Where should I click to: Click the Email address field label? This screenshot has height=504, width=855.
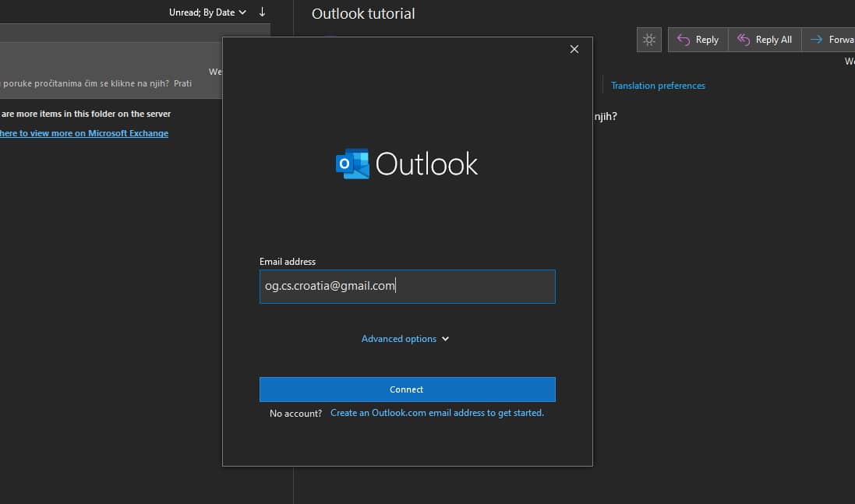tap(287, 262)
